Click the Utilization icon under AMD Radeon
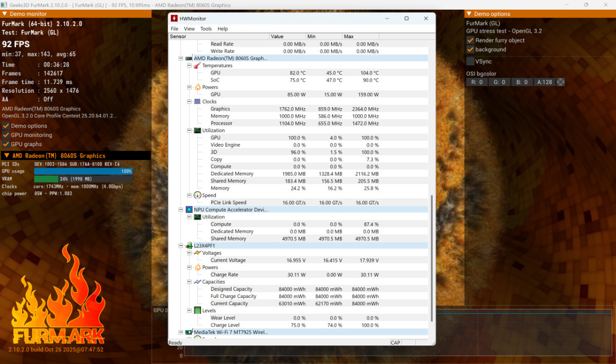The image size is (616, 364). [x=197, y=131]
